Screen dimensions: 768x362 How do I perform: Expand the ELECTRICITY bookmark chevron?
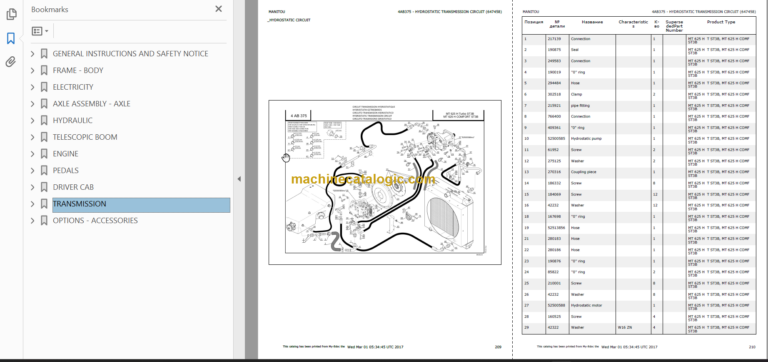(33, 87)
